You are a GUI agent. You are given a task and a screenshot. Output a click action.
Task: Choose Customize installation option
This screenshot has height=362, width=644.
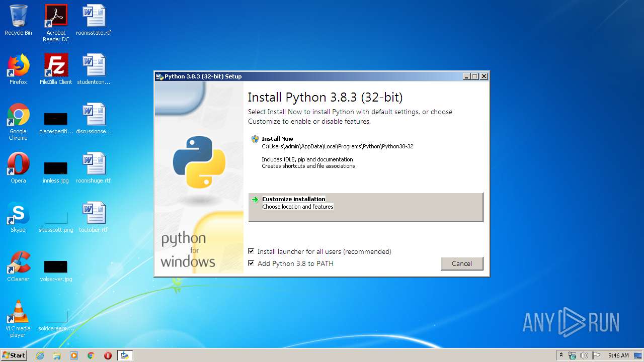point(366,207)
